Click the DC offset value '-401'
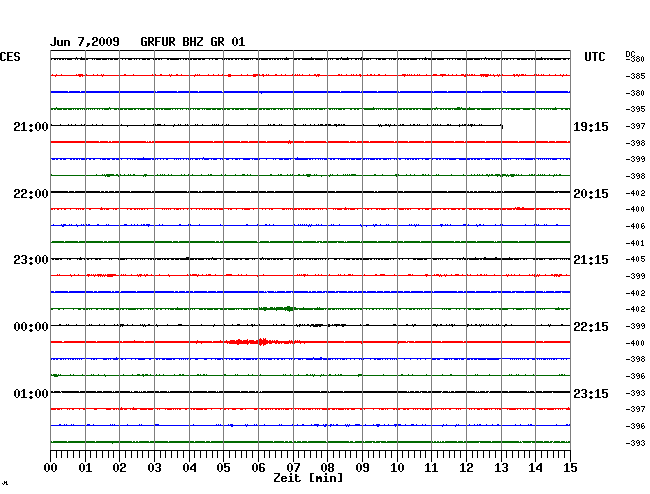Image resolution: width=650 pixels, height=494 pixels. (x=635, y=243)
